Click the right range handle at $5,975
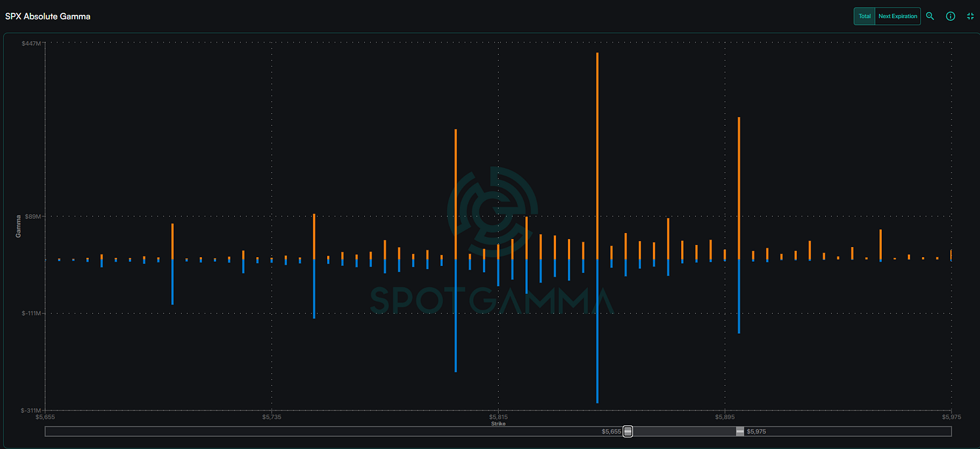The height and width of the screenshot is (449, 980). coord(740,431)
